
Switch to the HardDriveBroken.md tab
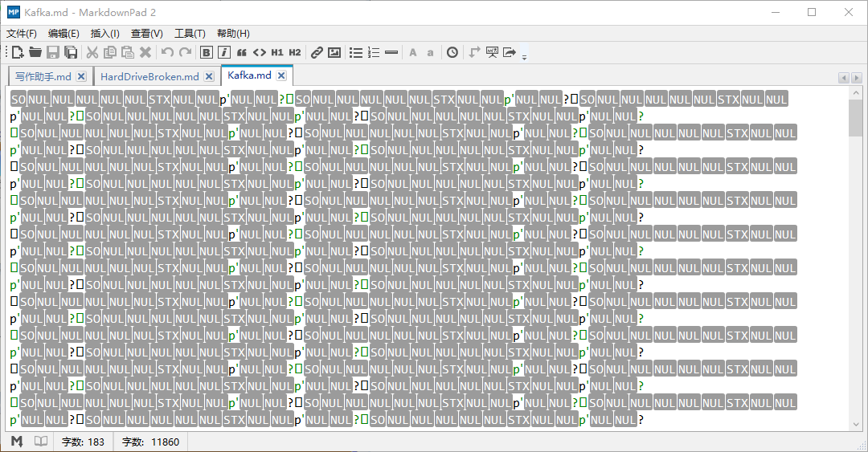pos(149,76)
